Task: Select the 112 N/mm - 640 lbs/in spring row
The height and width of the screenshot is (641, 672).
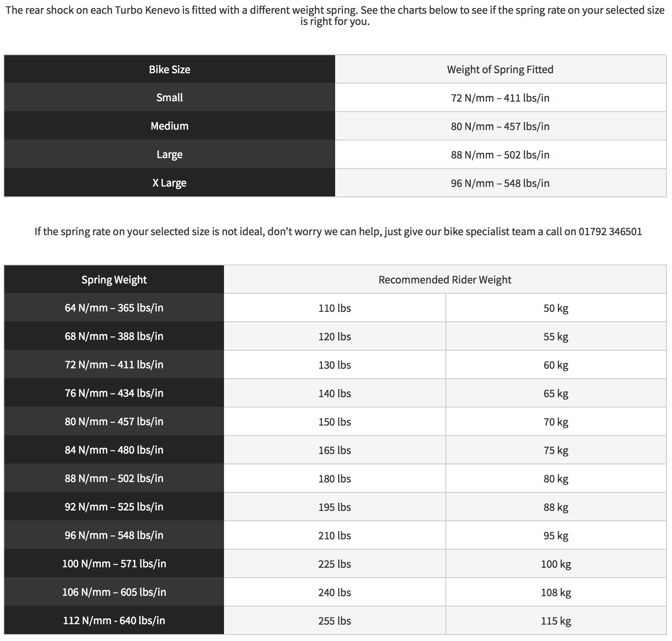Action: (335, 620)
